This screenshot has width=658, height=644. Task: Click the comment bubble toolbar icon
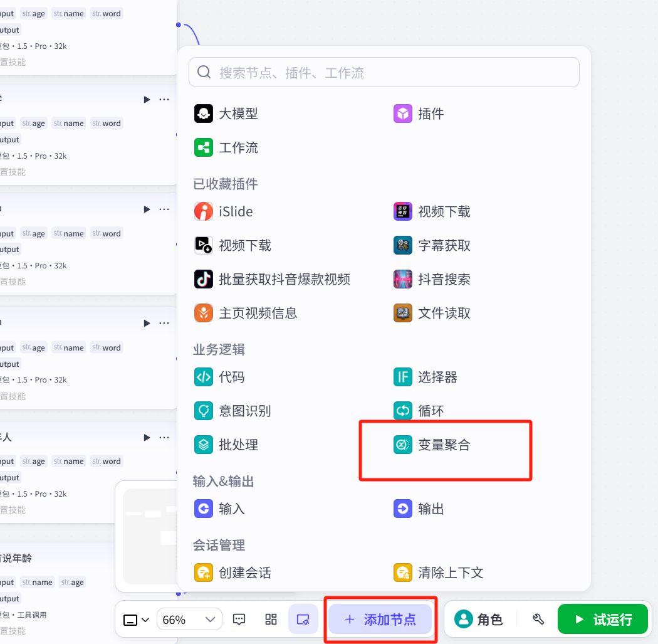coord(239,620)
